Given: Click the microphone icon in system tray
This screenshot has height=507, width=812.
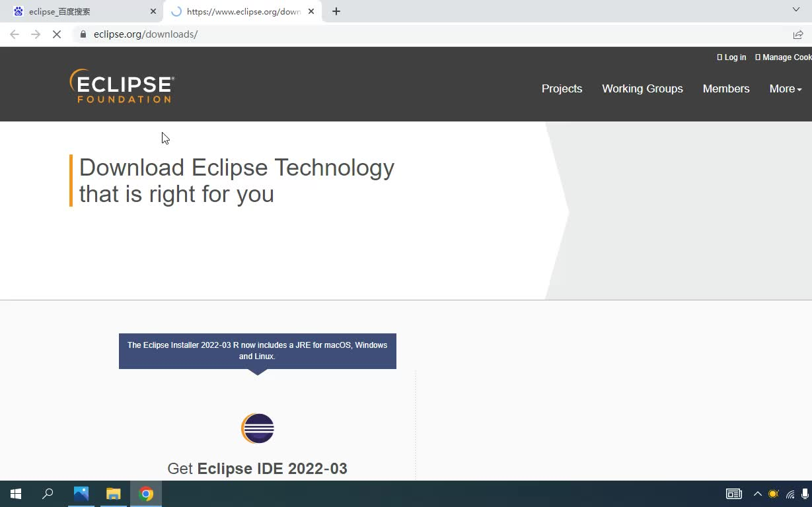Looking at the screenshot, I should pyautogui.click(x=806, y=493).
